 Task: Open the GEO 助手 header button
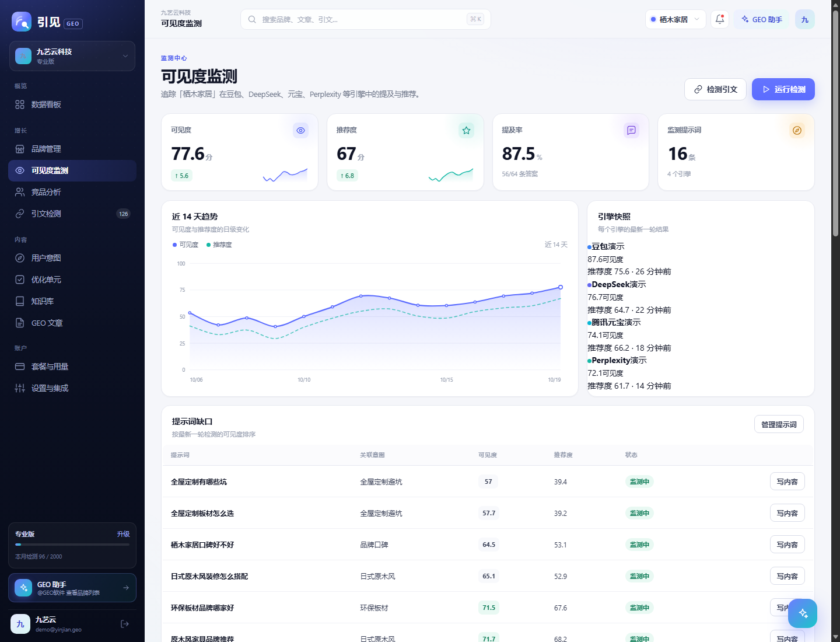[x=762, y=19]
